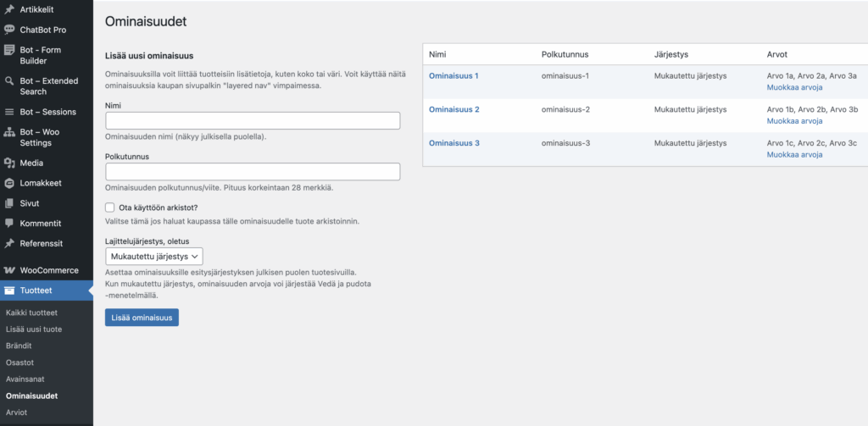Click the Tuotteet products icon
Image resolution: width=868 pixels, height=426 pixels.
tap(9, 290)
